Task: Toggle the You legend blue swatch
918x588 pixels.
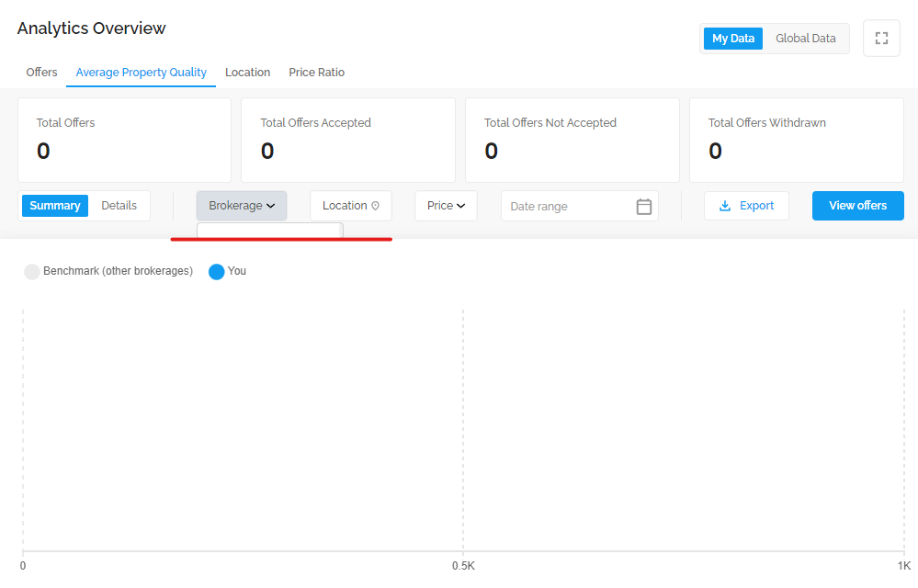Action: click(x=217, y=271)
